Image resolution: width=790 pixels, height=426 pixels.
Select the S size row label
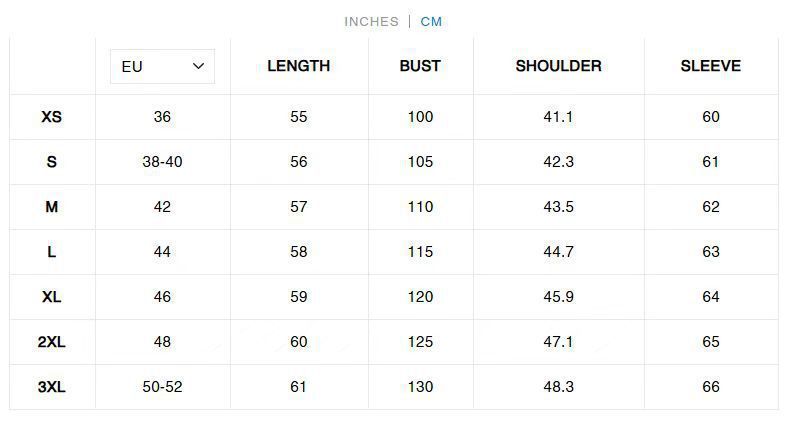tap(52, 162)
